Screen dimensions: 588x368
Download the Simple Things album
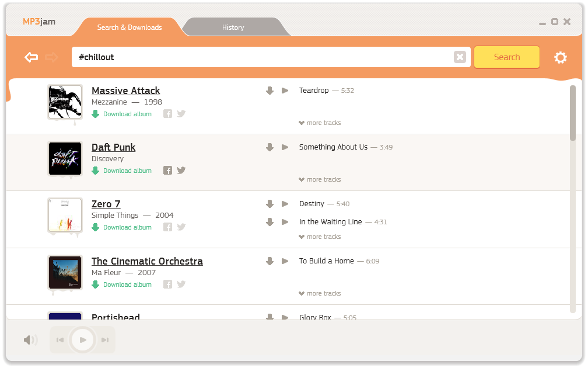[122, 228]
